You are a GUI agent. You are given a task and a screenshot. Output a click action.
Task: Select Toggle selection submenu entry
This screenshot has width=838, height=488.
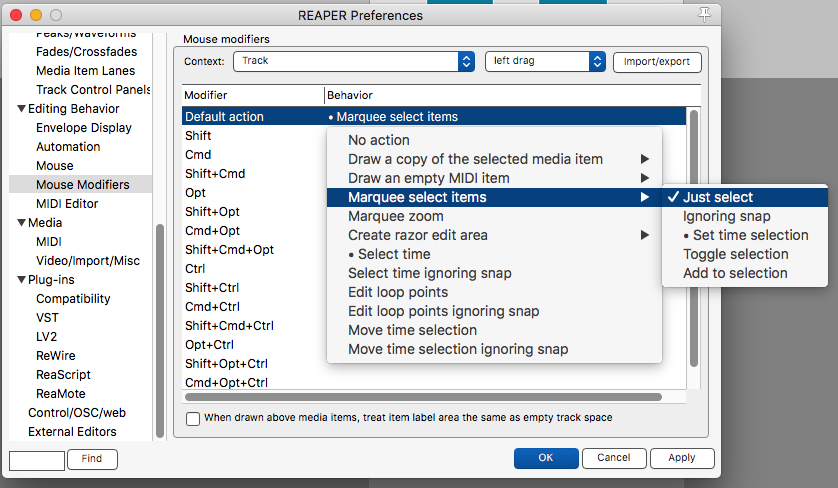(x=735, y=254)
